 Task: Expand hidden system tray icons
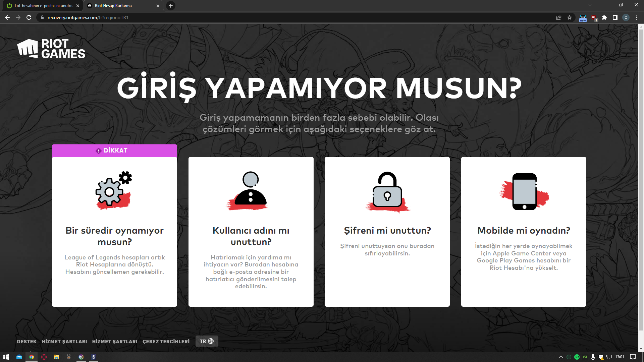click(560, 357)
